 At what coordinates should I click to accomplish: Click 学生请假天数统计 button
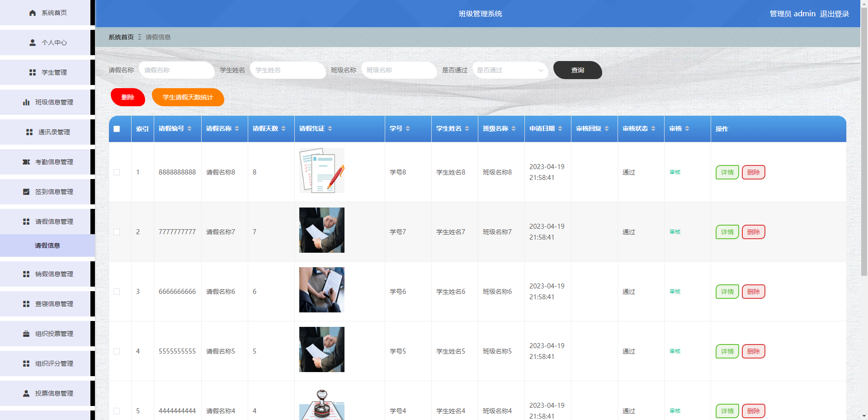click(188, 97)
